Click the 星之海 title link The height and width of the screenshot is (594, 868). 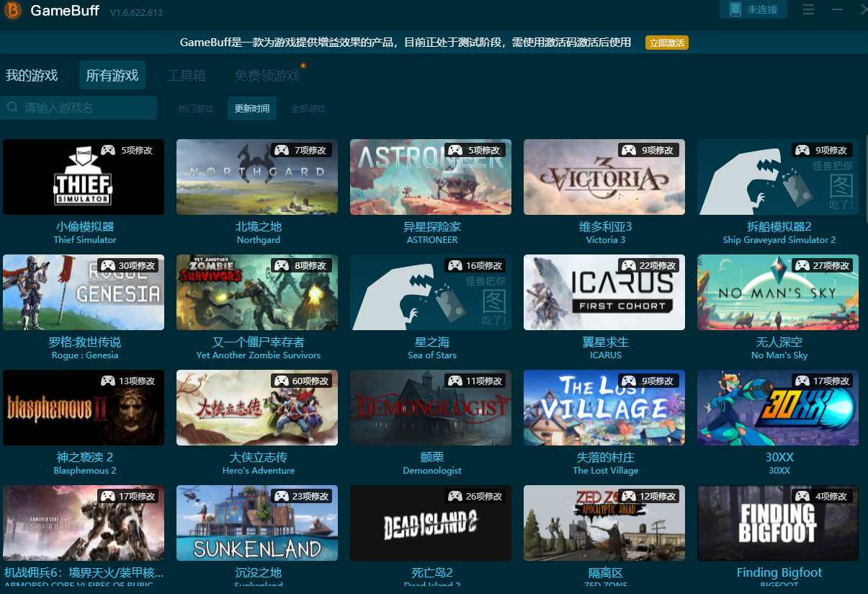pos(432,342)
